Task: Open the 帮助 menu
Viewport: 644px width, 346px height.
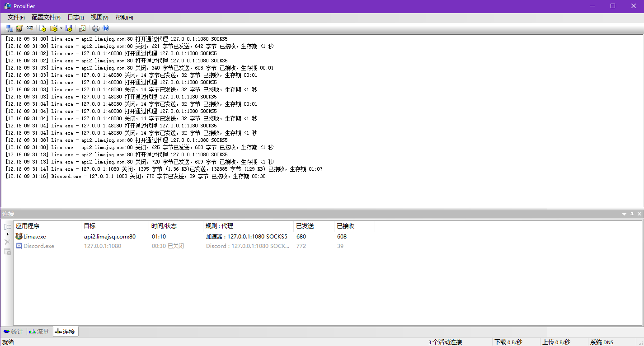Action: (x=124, y=18)
